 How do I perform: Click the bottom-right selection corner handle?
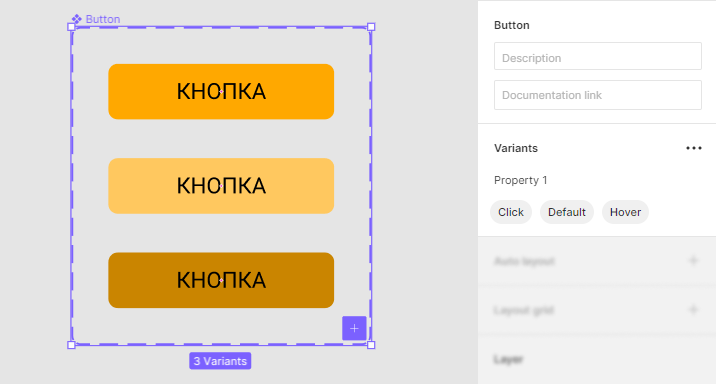coord(371,345)
